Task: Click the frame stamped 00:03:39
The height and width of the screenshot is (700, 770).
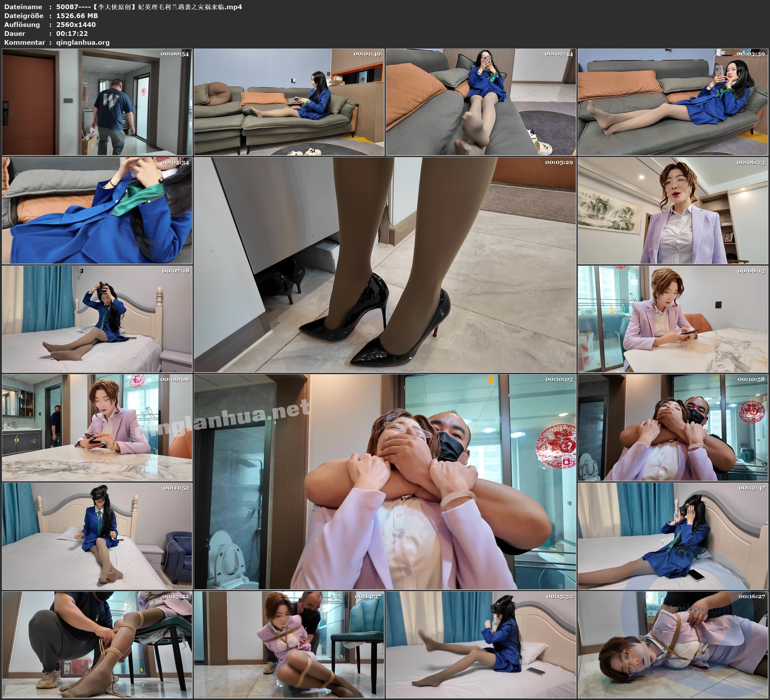Action: [x=673, y=102]
